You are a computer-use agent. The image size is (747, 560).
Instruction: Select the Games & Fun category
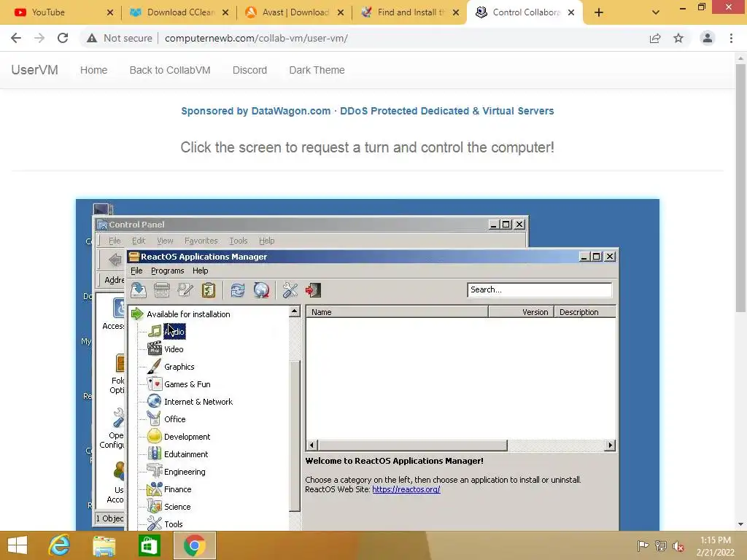187,384
